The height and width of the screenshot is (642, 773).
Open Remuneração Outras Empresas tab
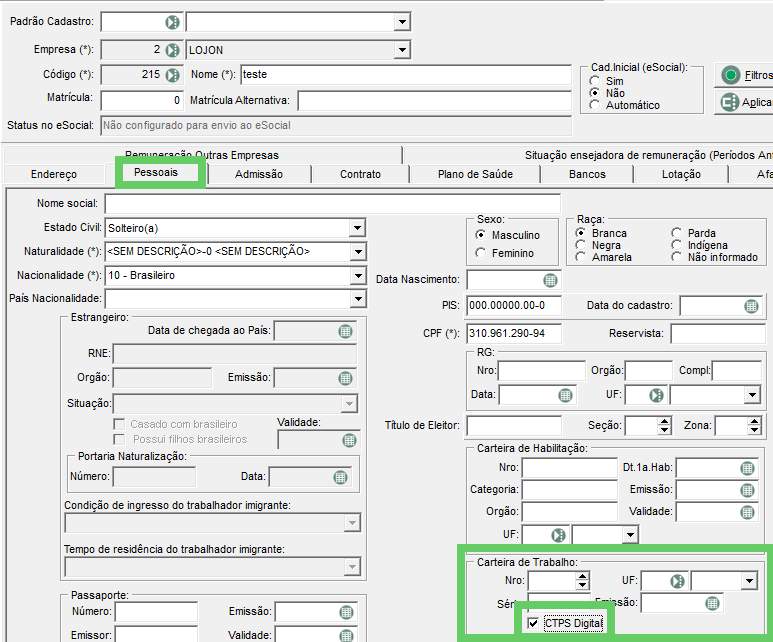coord(202,155)
